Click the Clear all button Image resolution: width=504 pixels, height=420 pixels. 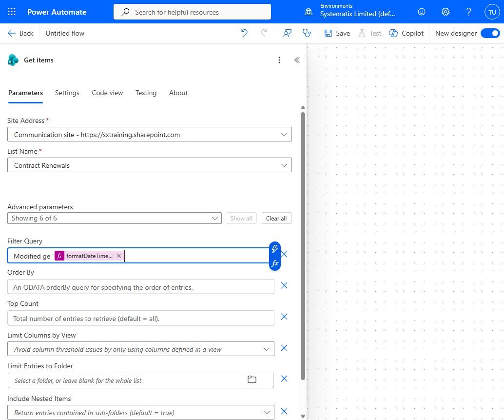[276, 219]
